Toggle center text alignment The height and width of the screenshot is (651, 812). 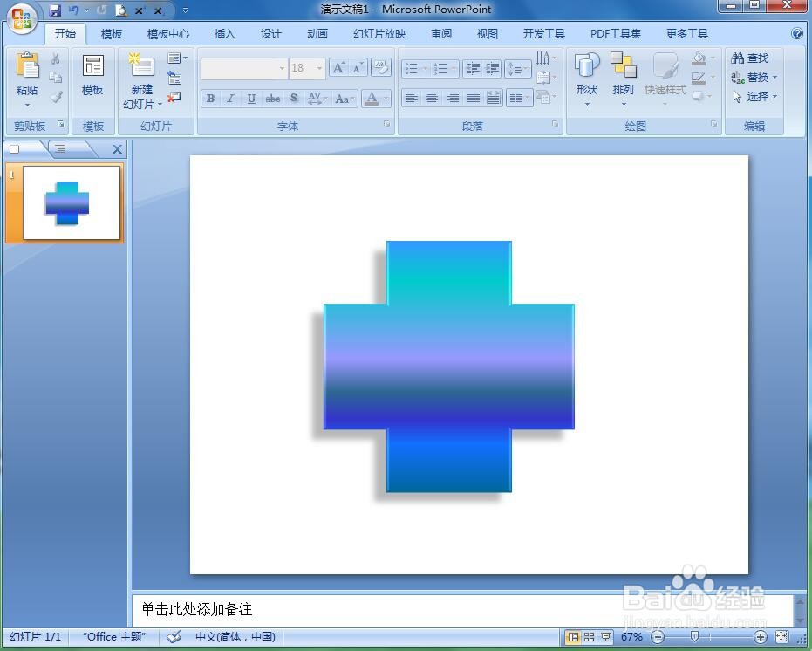pos(432,97)
